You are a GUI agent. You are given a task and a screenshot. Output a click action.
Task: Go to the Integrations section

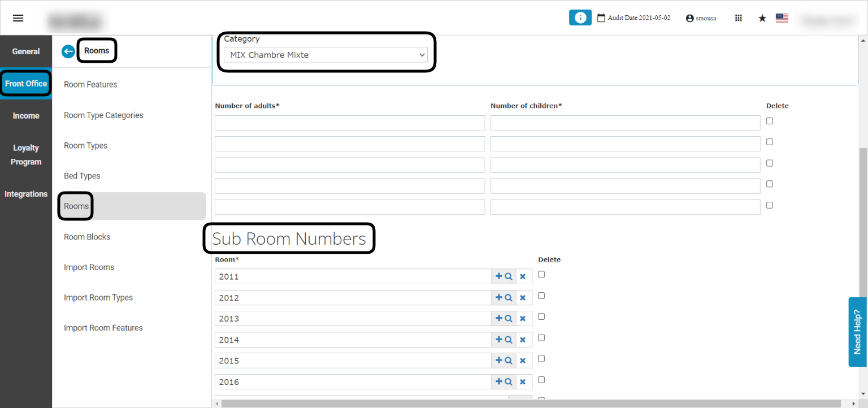point(26,194)
